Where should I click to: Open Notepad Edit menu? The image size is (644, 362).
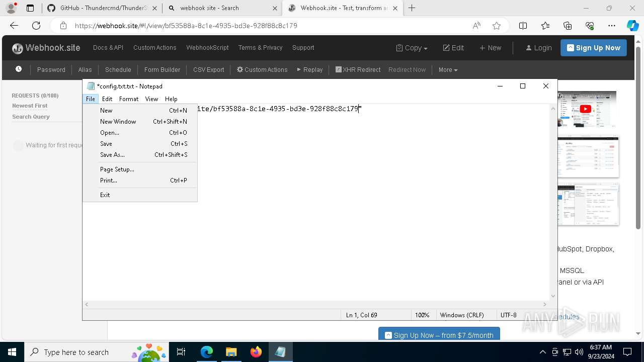pos(107,99)
